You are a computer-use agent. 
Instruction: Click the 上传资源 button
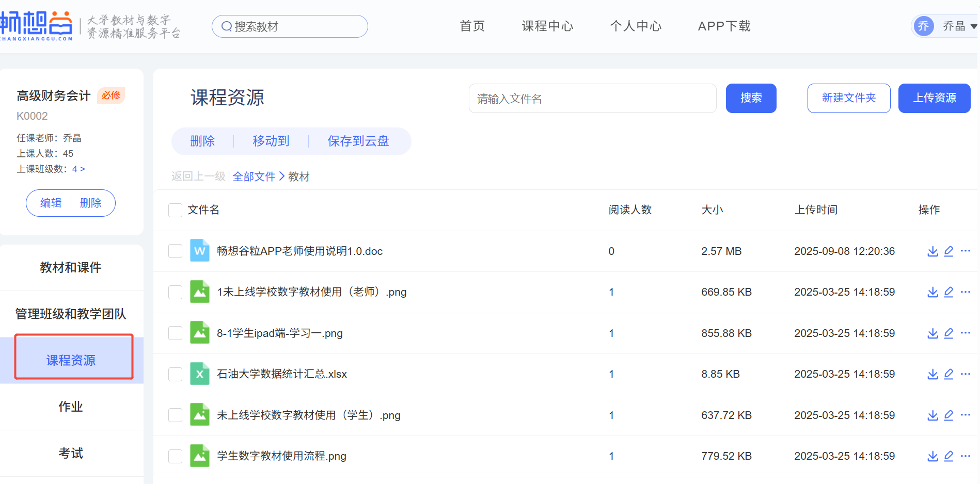pos(934,98)
